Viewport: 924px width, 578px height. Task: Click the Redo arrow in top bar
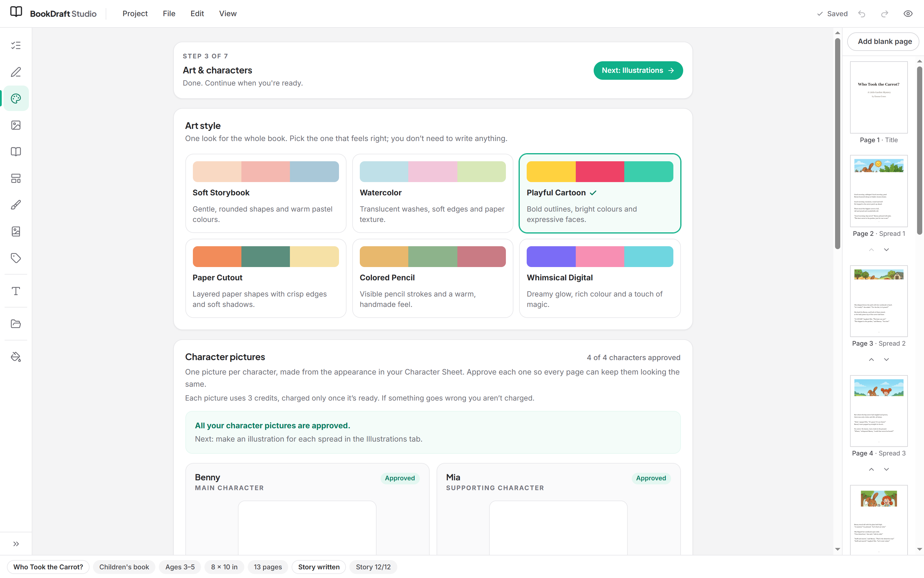coord(885,14)
